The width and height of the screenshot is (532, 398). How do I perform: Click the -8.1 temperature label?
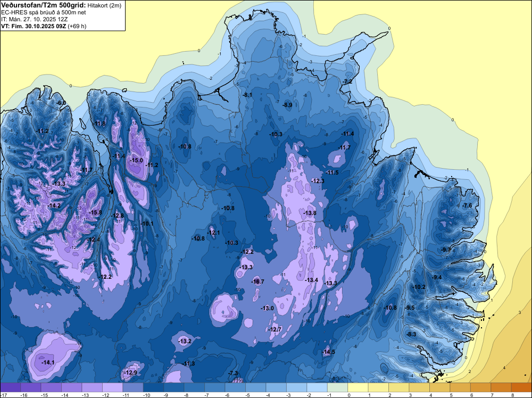(247, 95)
